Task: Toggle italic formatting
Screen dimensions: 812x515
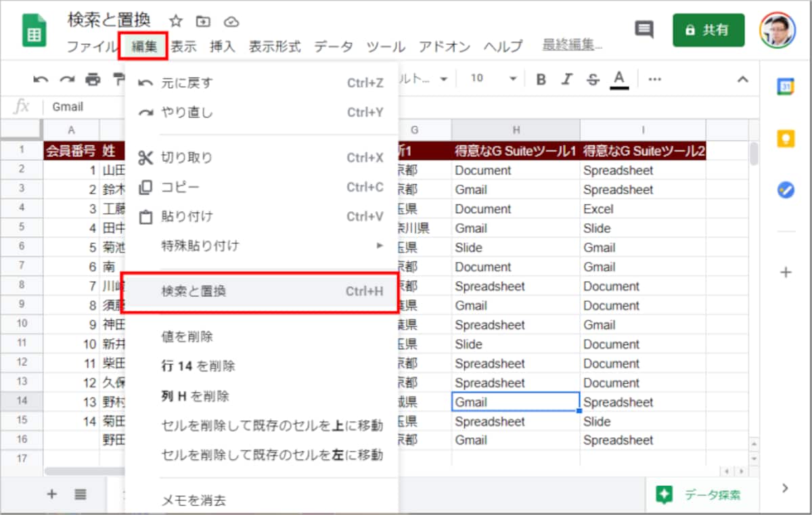Action: point(568,79)
